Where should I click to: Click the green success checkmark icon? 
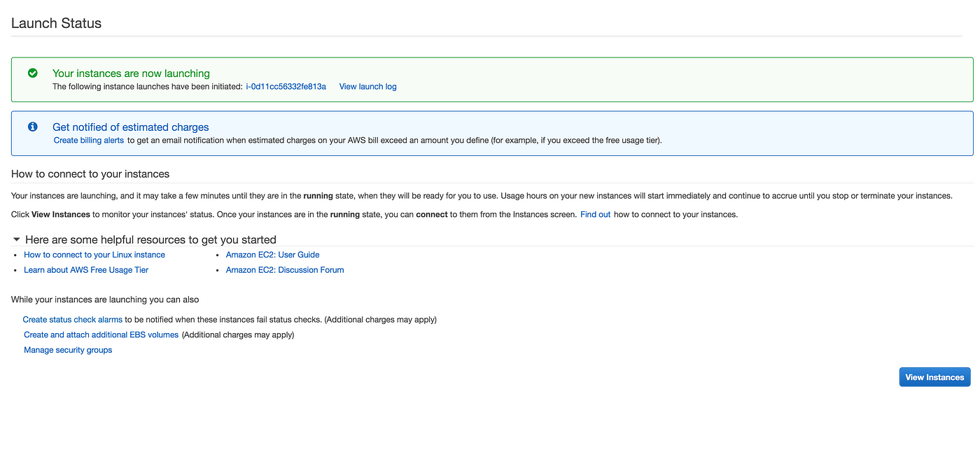coord(32,73)
